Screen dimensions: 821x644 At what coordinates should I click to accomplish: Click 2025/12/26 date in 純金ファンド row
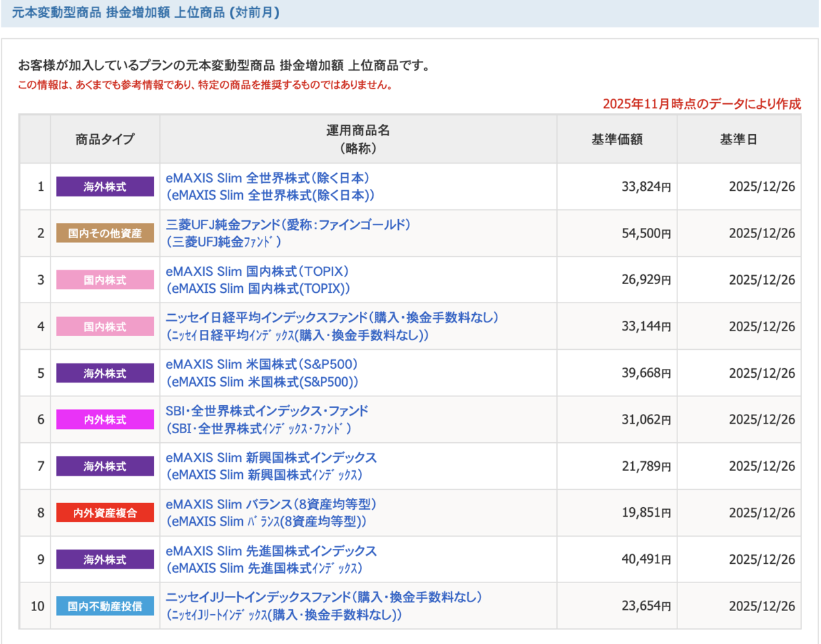[762, 233]
